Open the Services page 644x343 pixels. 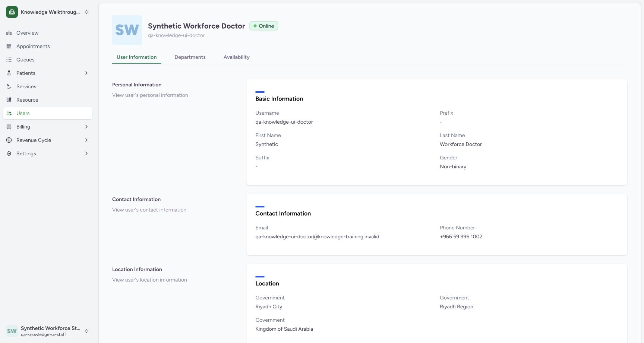[48, 86]
